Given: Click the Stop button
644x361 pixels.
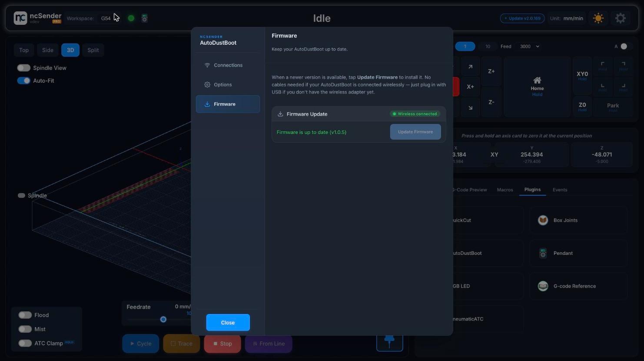Looking at the screenshot, I should coord(222,343).
